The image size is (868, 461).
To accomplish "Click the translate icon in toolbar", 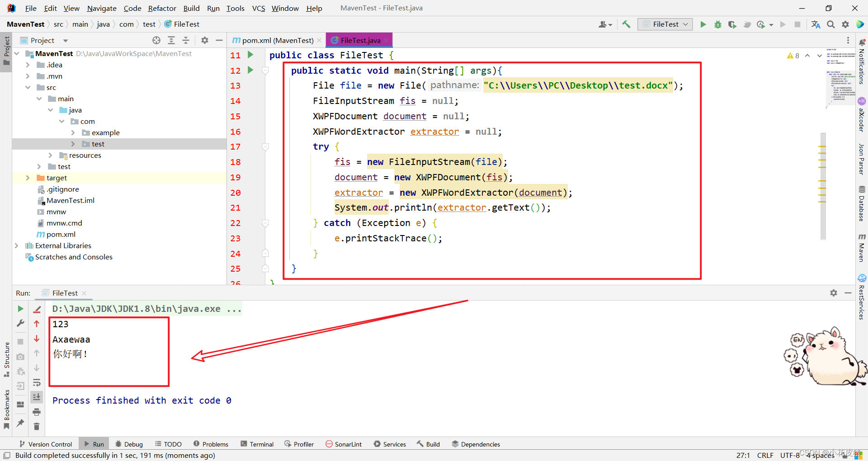I will 816,24.
